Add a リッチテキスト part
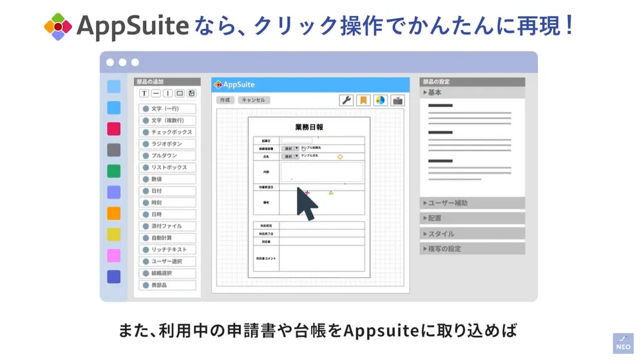 click(x=167, y=250)
